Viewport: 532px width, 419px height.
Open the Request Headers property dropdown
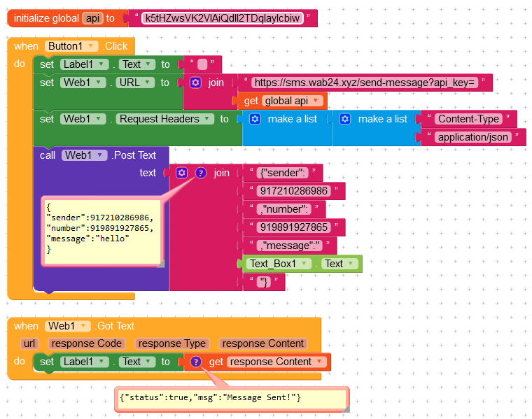click(x=208, y=119)
